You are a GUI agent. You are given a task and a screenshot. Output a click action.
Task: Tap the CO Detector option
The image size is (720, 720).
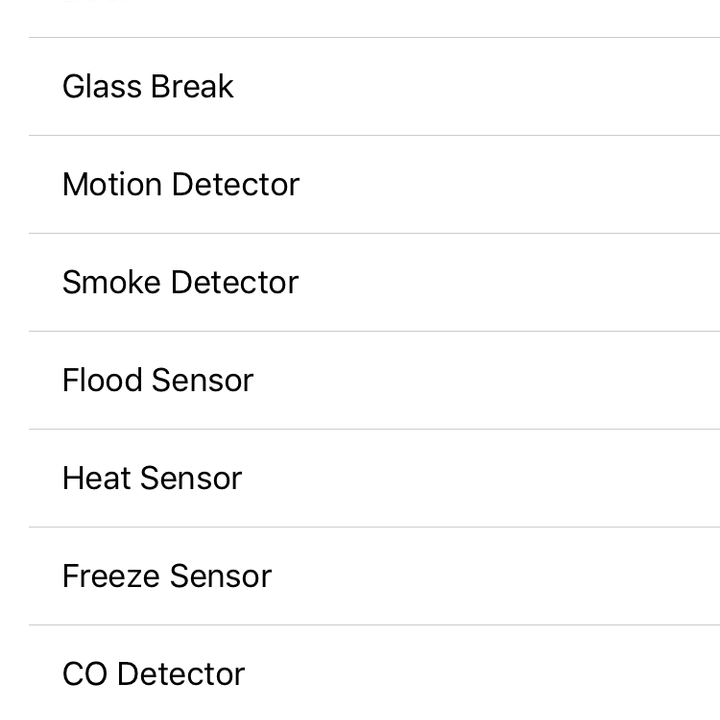tap(360, 673)
